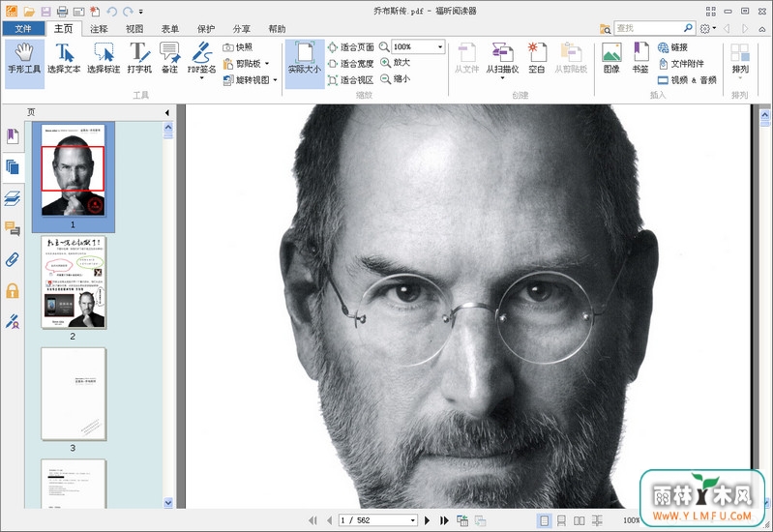Show the Pages thumbnail side panel

tap(13, 167)
